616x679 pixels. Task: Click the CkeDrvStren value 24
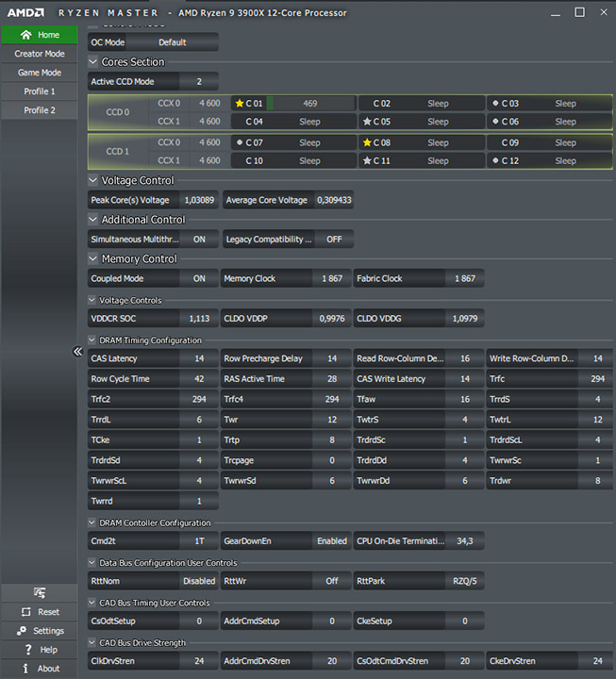tap(597, 661)
